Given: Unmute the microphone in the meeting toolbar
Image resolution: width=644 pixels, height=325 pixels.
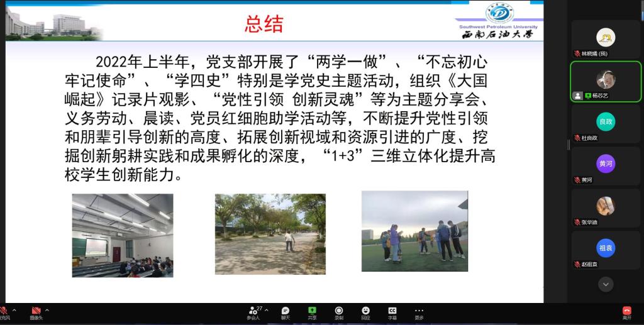Looking at the screenshot, I should (x=4, y=311).
